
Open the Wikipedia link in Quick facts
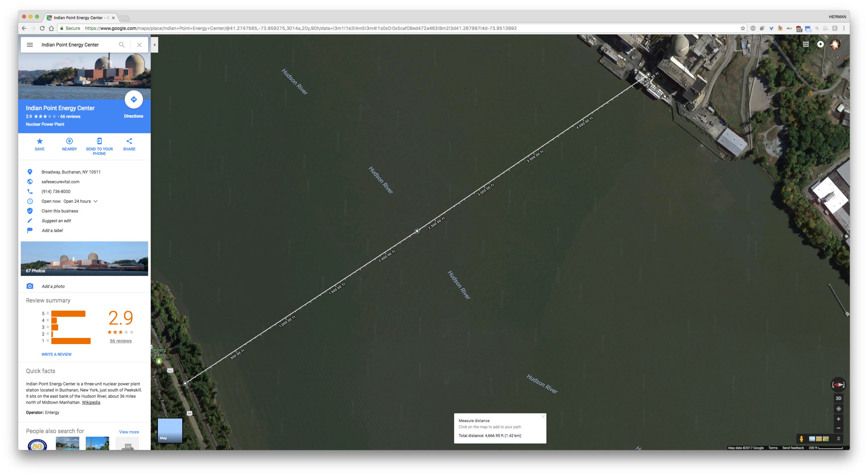click(x=91, y=402)
